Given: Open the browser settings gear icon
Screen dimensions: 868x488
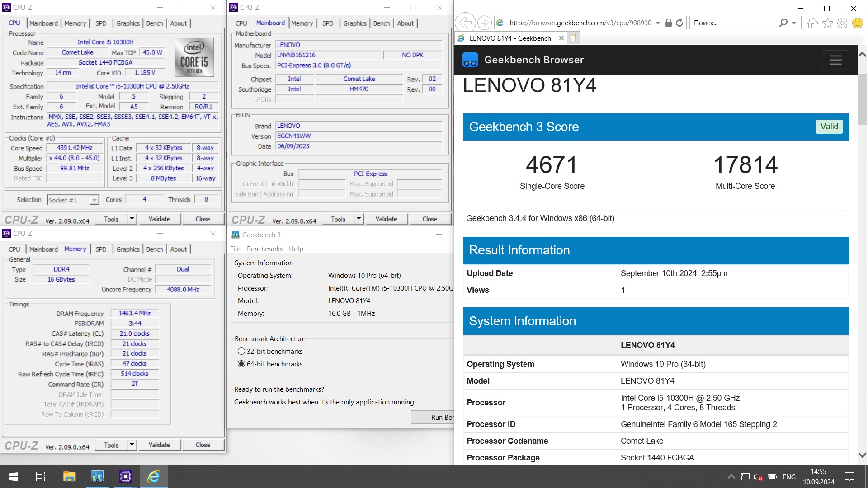Looking at the screenshot, I should [x=843, y=23].
